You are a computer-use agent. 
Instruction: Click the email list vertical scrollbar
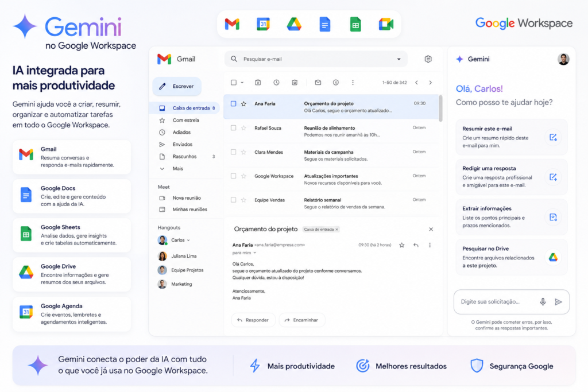[440, 108]
